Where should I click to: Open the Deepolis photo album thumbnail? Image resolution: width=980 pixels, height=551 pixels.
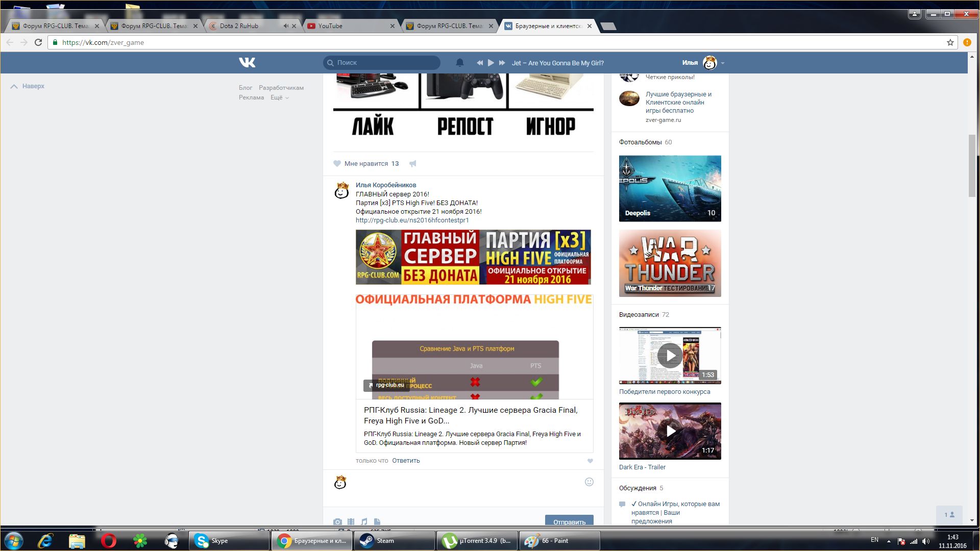pos(670,188)
